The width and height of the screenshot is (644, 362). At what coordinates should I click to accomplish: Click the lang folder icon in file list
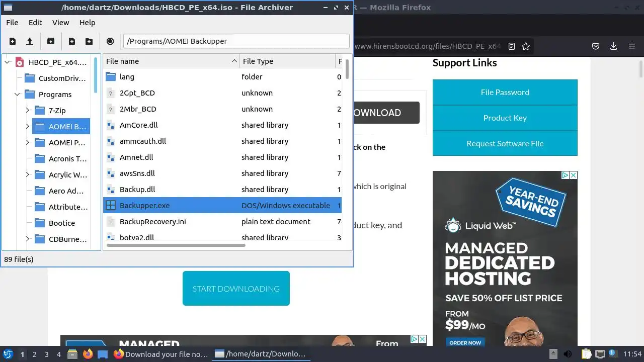(111, 77)
